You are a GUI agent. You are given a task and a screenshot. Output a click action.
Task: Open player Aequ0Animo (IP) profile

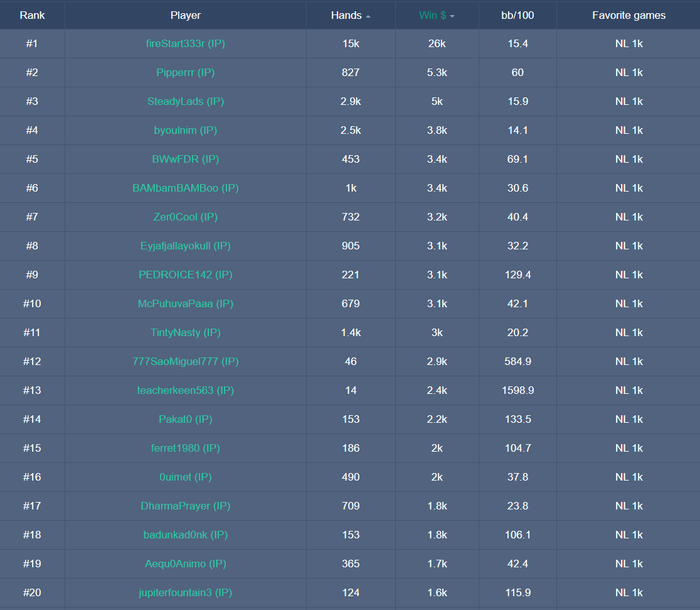(x=185, y=564)
